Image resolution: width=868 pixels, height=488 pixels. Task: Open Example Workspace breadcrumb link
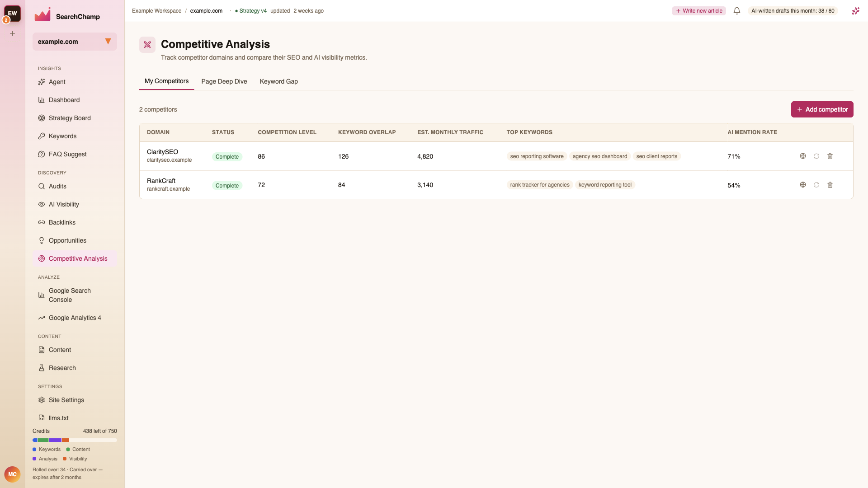click(x=156, y=11)
